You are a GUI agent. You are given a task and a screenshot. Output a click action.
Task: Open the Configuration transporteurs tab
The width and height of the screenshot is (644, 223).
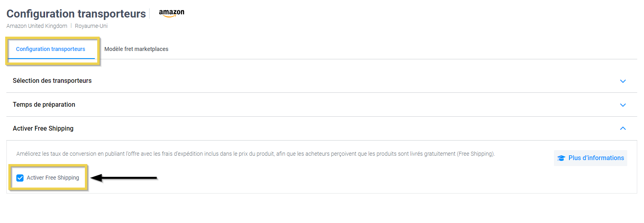pos(51,49)
